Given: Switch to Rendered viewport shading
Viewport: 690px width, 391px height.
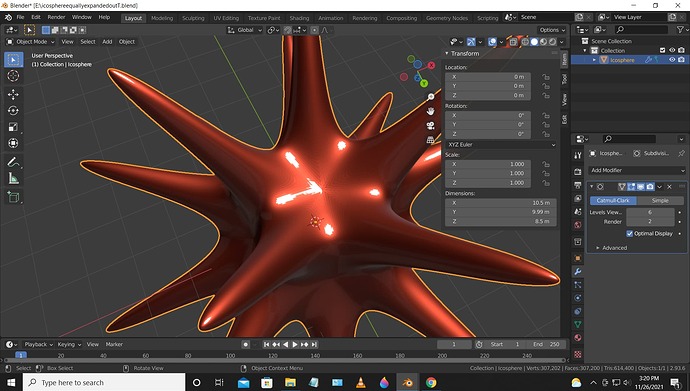Looking at the screenshot, I should (x=553, y=42).
